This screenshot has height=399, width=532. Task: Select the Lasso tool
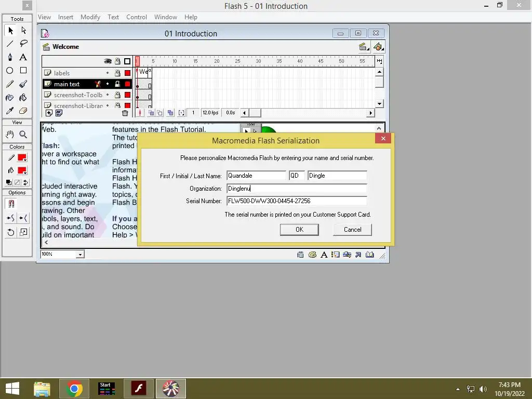(x=23, y=44)
